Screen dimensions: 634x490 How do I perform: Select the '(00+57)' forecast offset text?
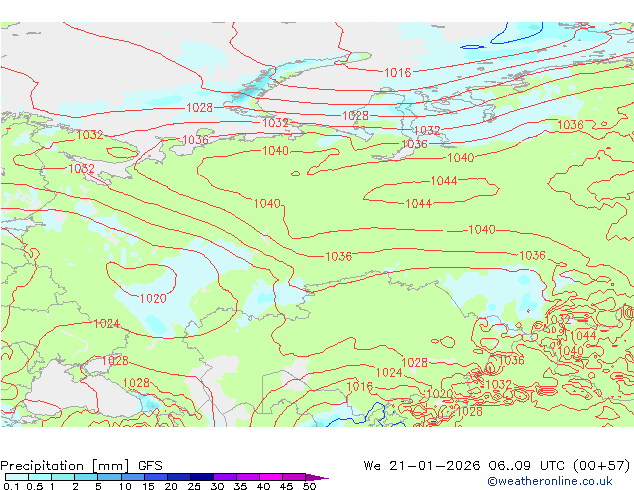coord(602,466)
